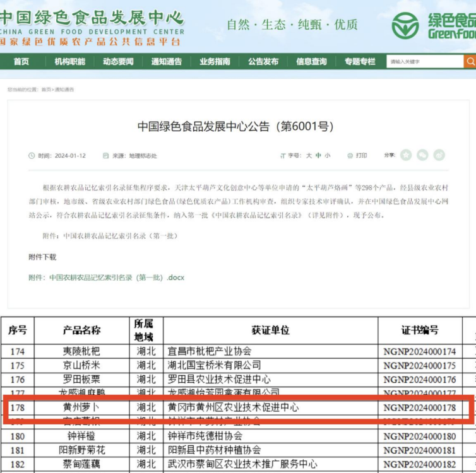Open the 机构职能 menu
476x473 pixels.
[70, 62]
